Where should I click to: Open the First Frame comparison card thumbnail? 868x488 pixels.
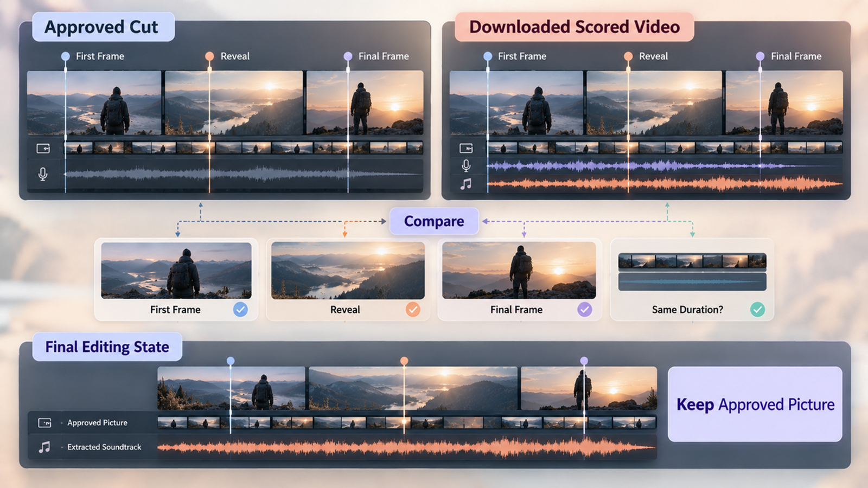[x=176, y=271]
